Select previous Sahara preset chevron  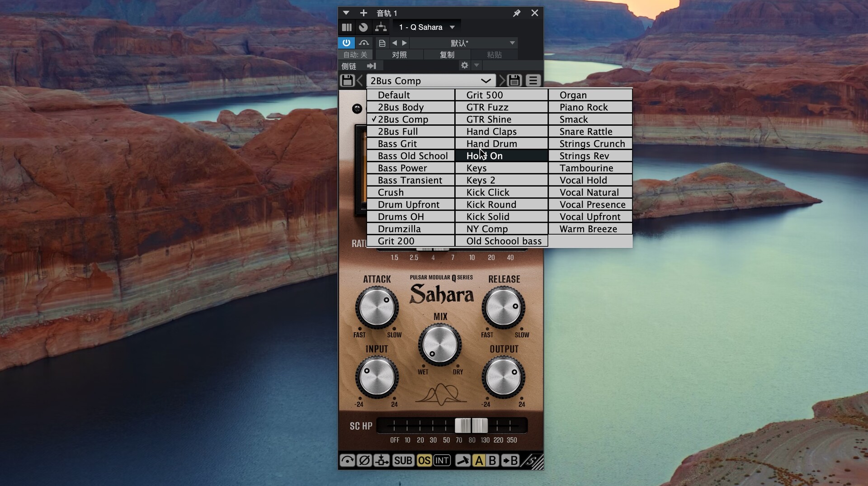[360, 80]
